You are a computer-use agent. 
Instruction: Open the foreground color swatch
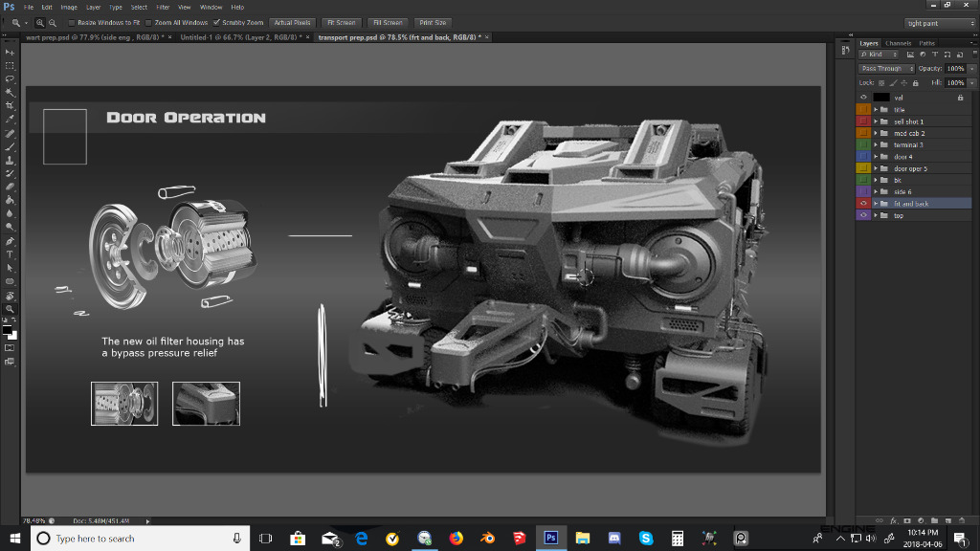pyautogui.click(x=7, y=330)
